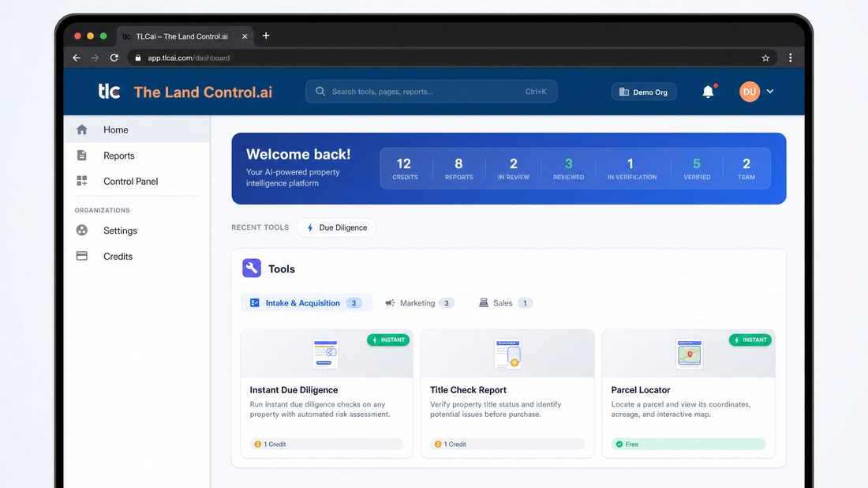The height and width of the screenshot is (488, 868).
Task: Click the browser back arrow
Action: click(x=77, y=58)
